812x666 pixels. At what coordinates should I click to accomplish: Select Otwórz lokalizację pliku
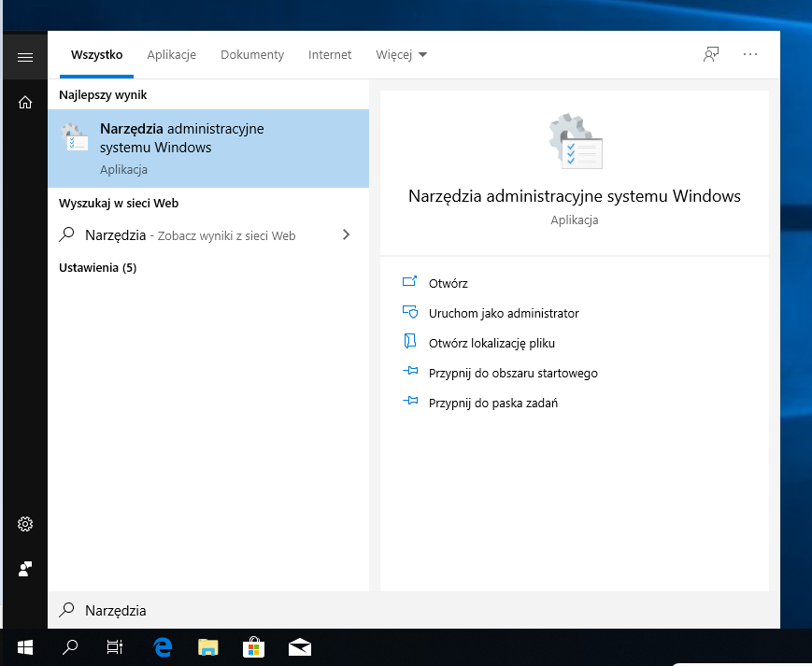[x=491, y=343]
